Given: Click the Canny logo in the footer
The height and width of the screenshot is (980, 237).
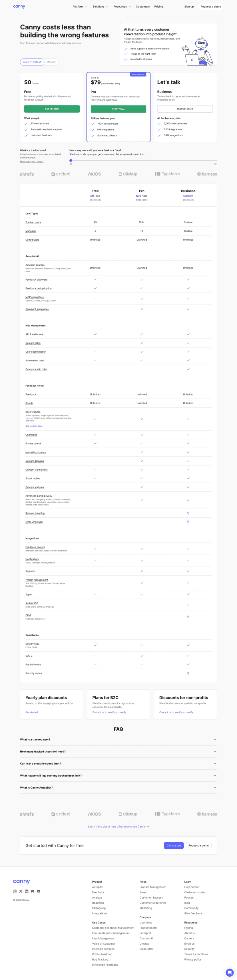Looking at the screenshot, I should [x=21, y=881].
